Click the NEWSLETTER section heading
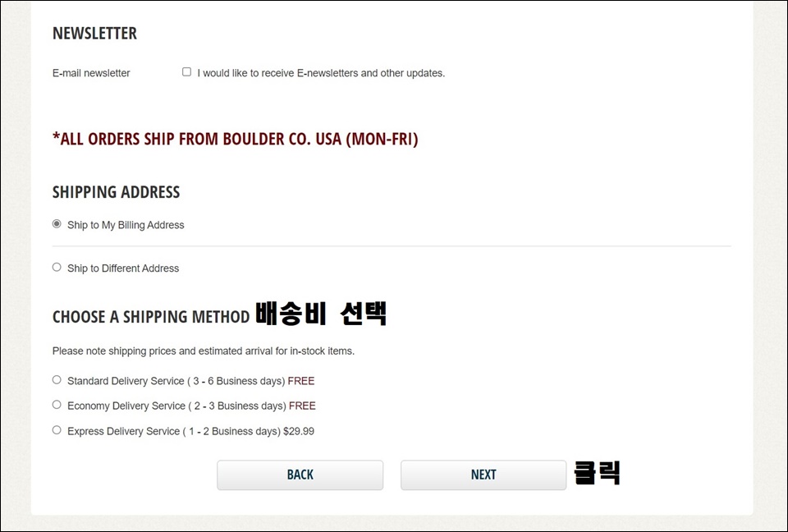 pyautogui.click(x=94, y=33)
